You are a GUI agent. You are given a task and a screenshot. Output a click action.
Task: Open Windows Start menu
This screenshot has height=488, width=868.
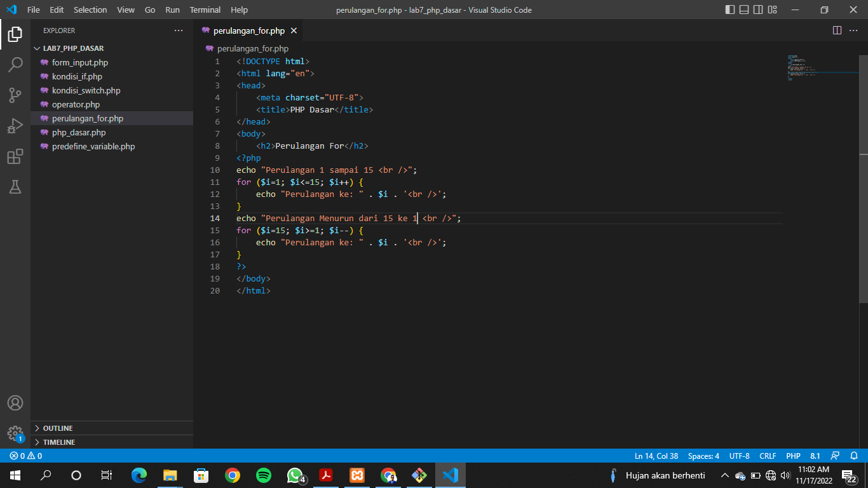15,475
